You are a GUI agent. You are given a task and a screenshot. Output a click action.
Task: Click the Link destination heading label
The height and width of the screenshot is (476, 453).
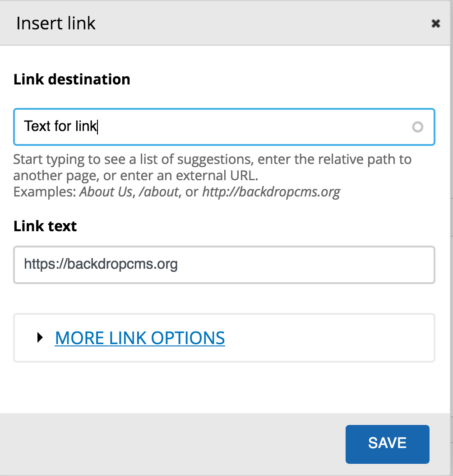[x=71, y=79]
